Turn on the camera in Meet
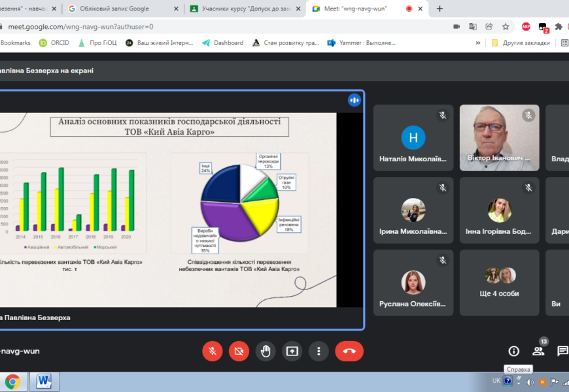Viewport: 569px width, 392px height. click(239, 351)
